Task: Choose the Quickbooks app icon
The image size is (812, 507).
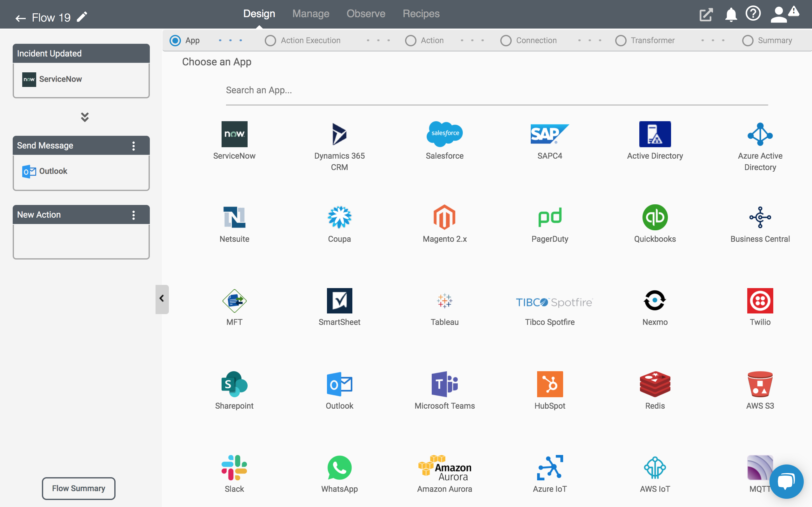Action: (655, 217)
